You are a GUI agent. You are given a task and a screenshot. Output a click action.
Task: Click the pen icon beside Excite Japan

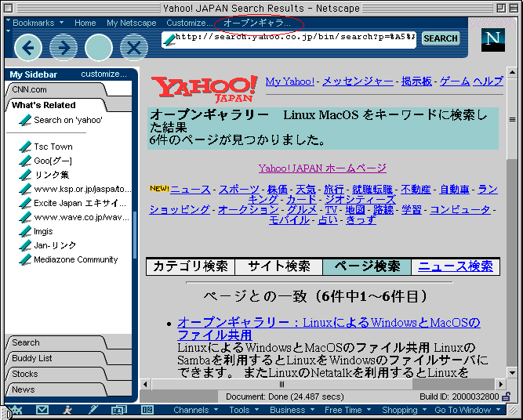[x=25, y=203]
